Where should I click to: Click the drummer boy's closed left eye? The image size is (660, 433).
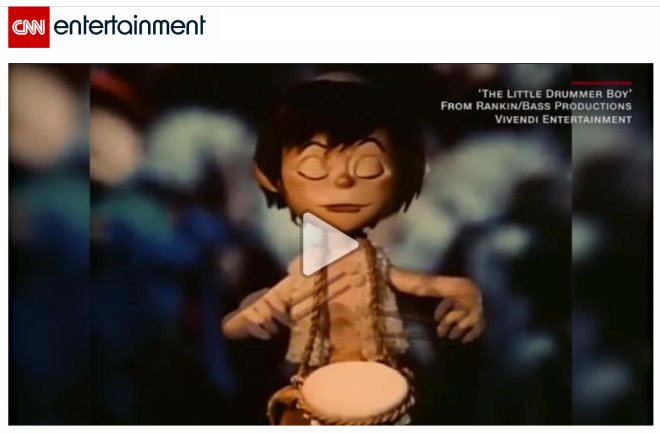click(370, 169)
